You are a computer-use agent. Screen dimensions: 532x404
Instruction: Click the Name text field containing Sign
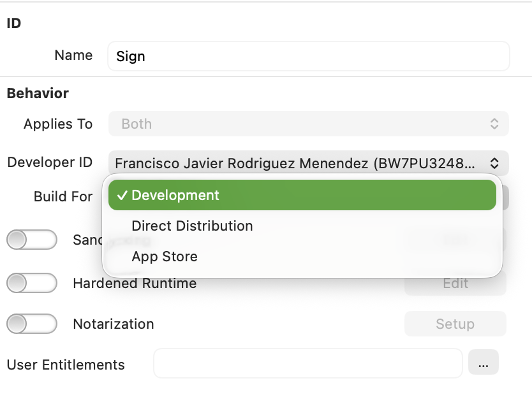(x=308, y=56)
